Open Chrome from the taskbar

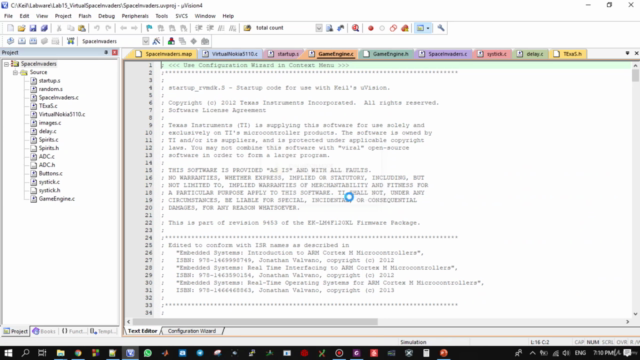pyautogui.click(x=78, y=353)
